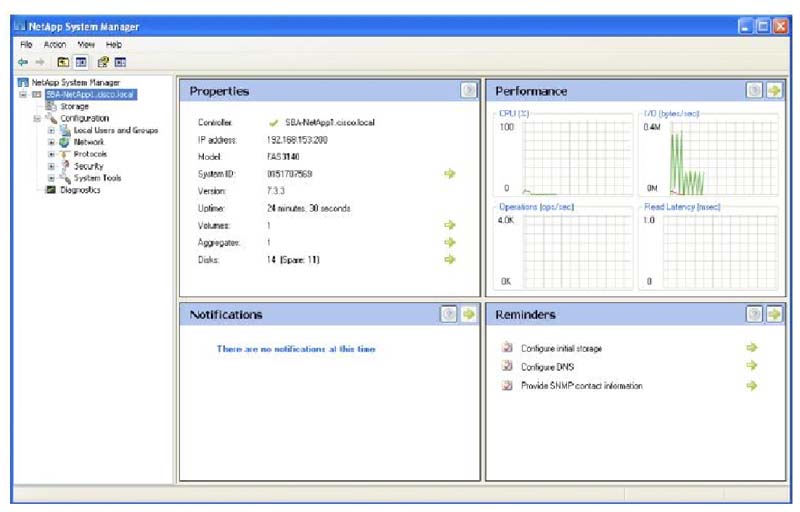Click the green arrow beside Volumes row
Viewport: 800px width, 512px height.
click(x=450, y=225)
